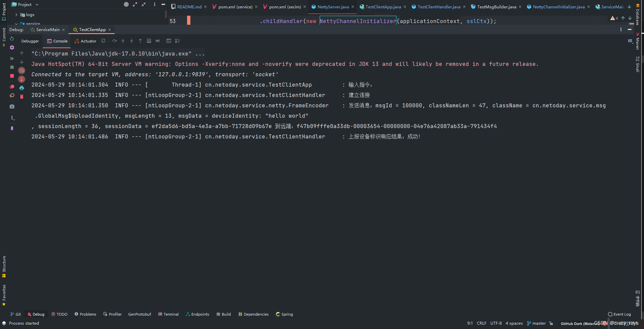Expand the logs folder
This screenshot has height=329, width=644.
(16, 15)
